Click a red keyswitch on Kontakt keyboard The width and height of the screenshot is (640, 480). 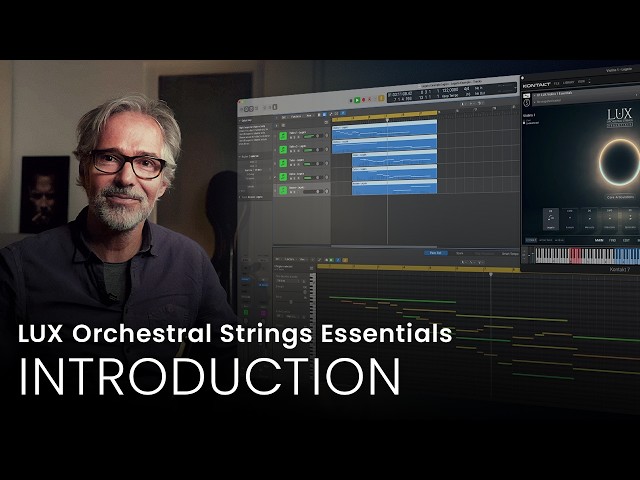tap(575, 255)
